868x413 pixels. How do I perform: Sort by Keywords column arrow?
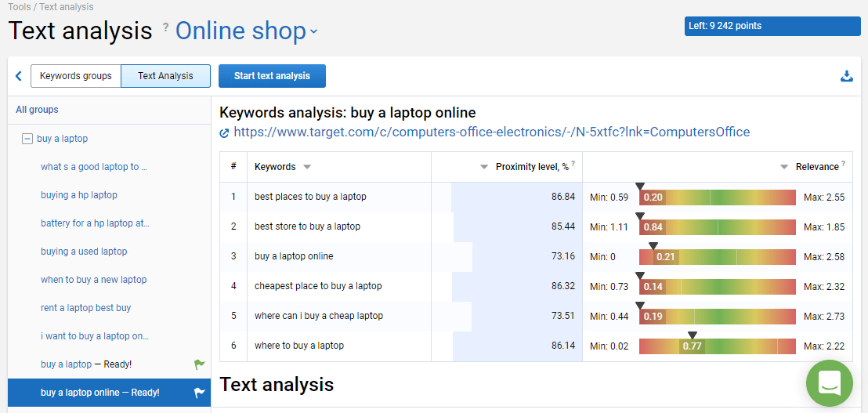307,167
